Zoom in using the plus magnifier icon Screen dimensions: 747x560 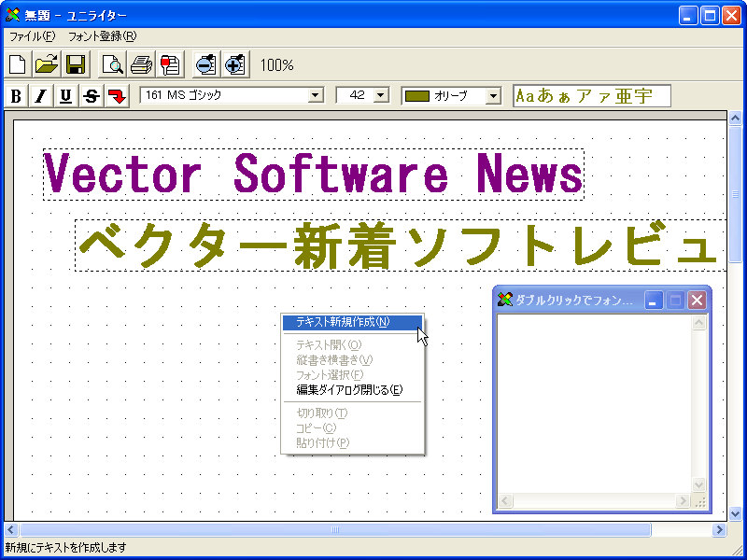coord(236,64)
